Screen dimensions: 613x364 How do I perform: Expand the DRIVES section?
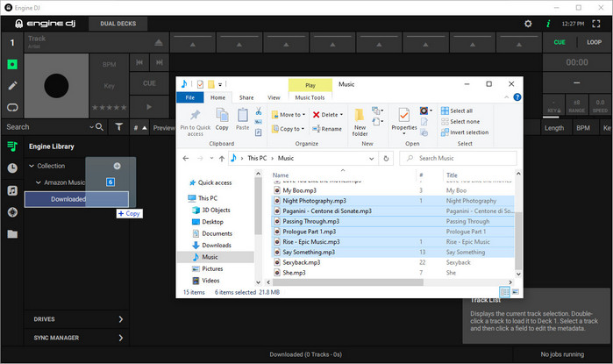point(77,319)
